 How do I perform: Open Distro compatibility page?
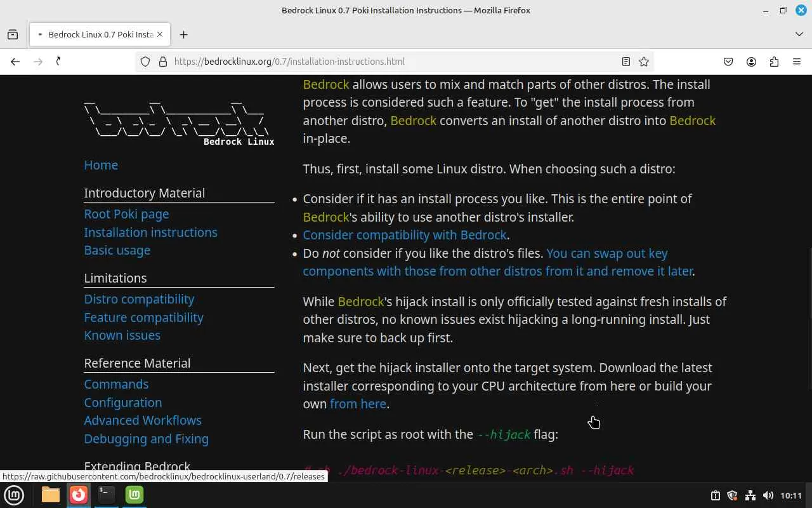coord(139,299)
